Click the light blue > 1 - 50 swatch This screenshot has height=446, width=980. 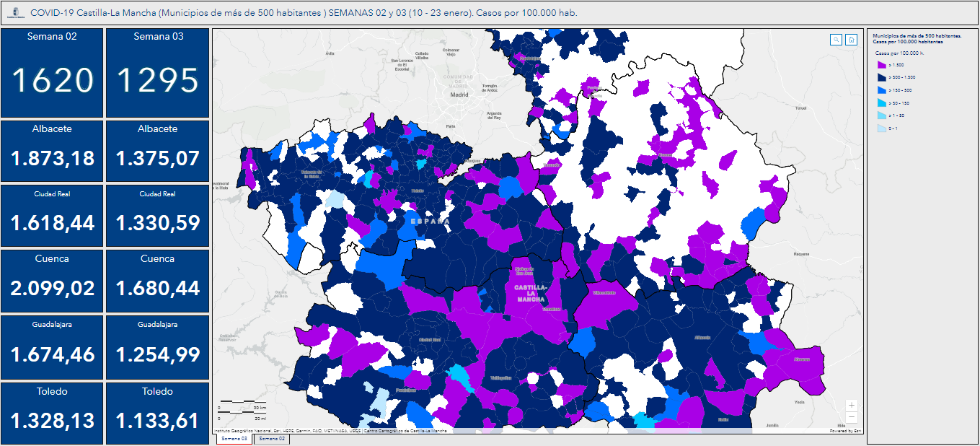pyautogui.click(x=881, y=115)
